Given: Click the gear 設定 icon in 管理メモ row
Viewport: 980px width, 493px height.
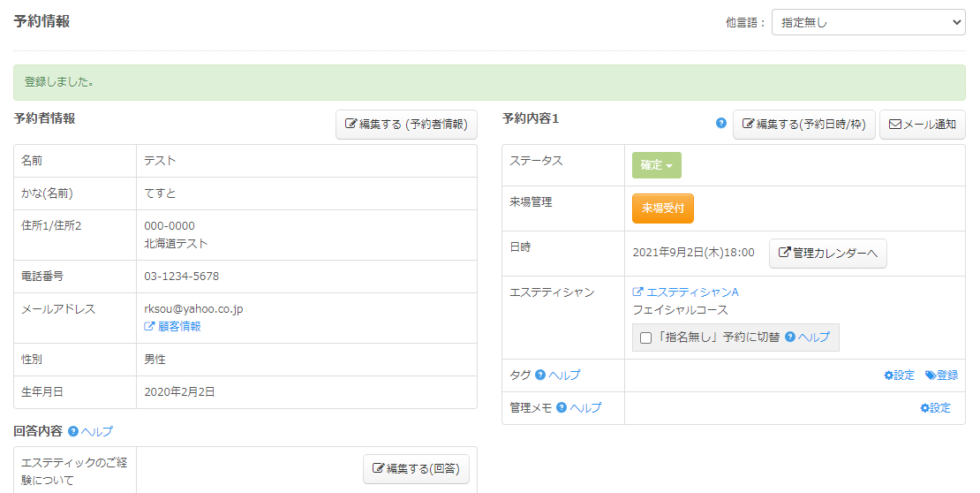Looking at the screenshot, I should pyautogui.click(x=924, y=408).
